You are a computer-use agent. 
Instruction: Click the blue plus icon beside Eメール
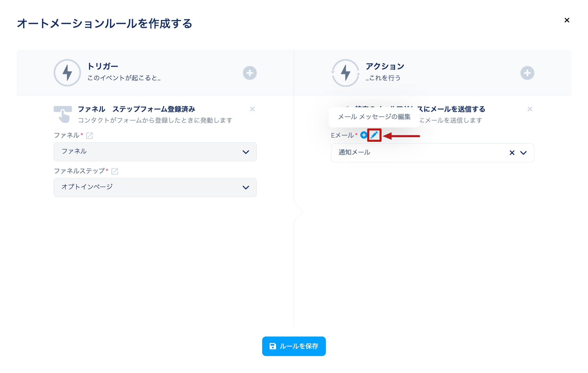pos(364,135)
